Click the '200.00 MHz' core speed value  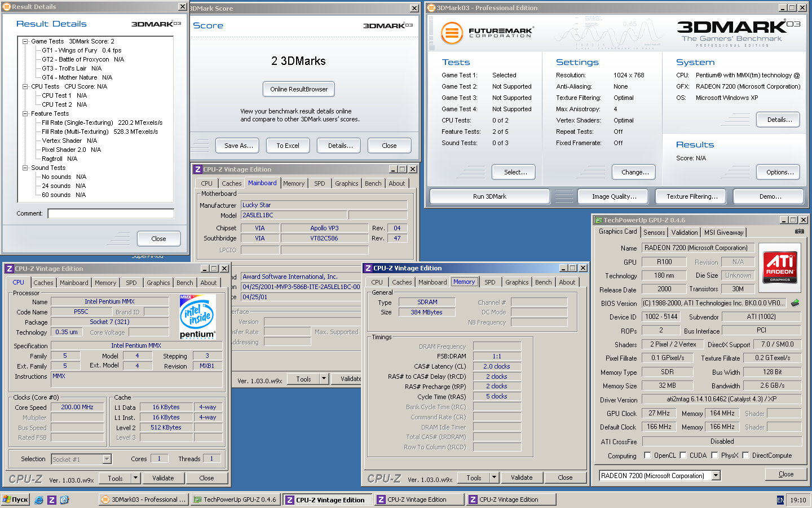[77, 407]
